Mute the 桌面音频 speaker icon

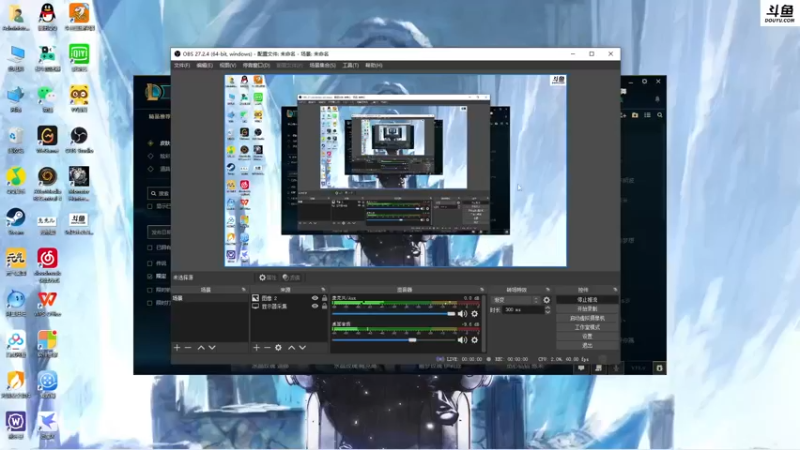[462, 340]
